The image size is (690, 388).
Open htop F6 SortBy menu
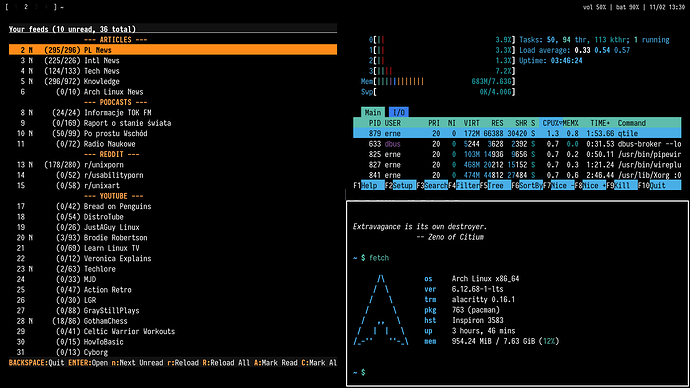tap(527, 186)
